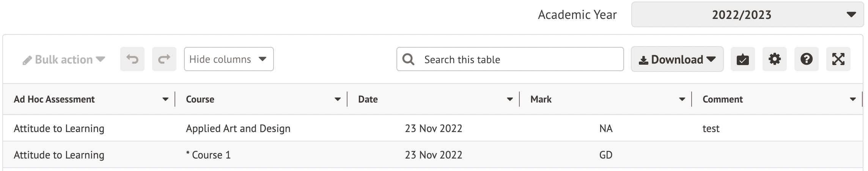Open Course column menu arrow

tap(338, 99)
